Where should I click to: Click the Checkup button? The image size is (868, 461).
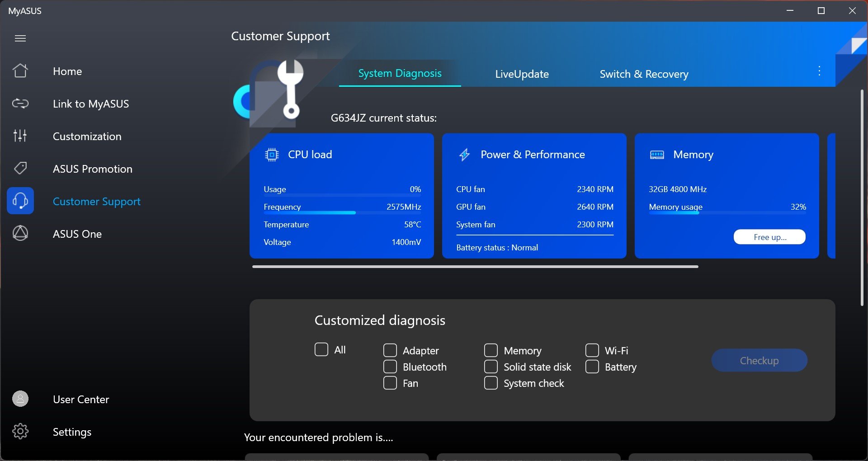(x=759, y=360)
